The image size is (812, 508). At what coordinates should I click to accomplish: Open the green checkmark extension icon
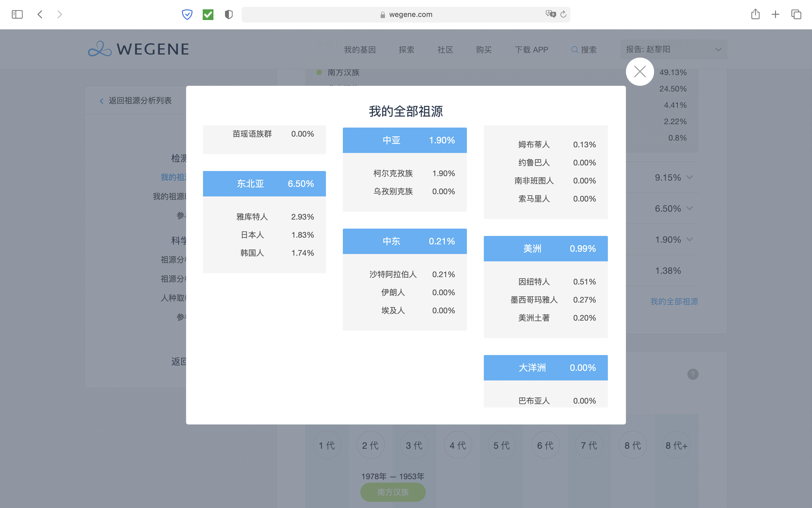tap(208, 14)
